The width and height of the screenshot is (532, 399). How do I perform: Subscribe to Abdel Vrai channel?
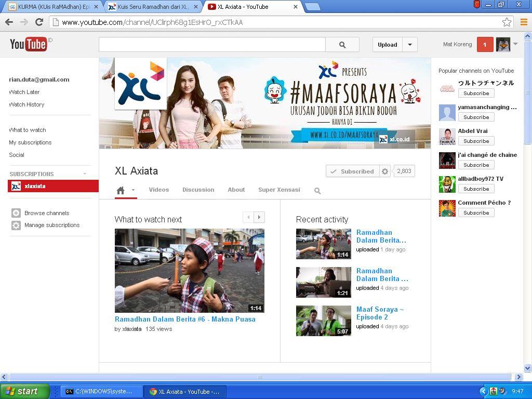point(476,141)
